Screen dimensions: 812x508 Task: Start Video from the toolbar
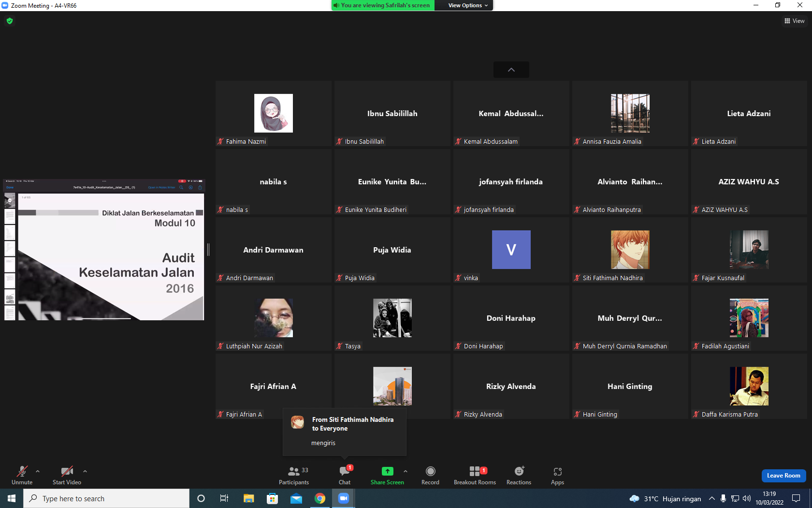click(67, 475)
